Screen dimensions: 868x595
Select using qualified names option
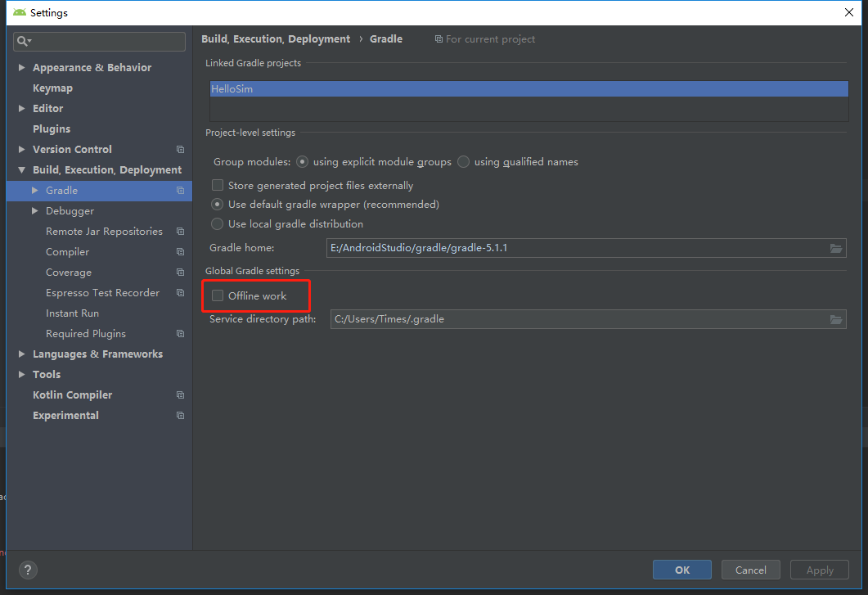point(463,162)
